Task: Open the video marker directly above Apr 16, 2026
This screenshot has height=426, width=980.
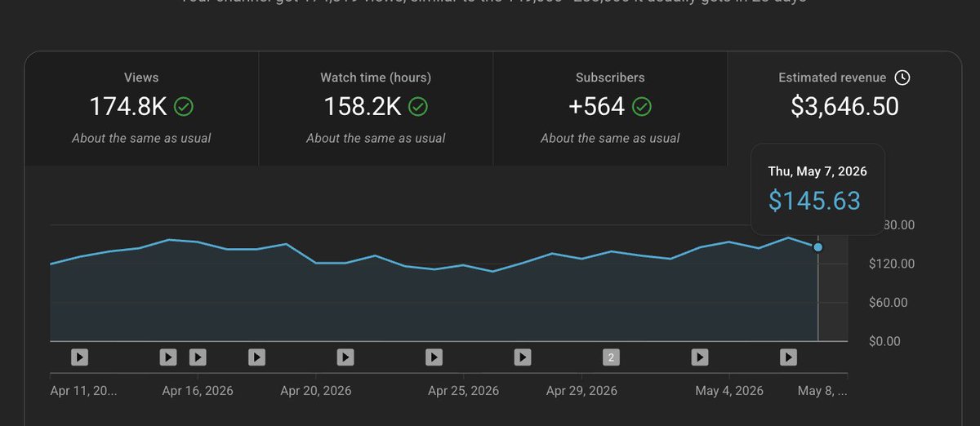Action: pyautogui.click(x=198, y=357)
